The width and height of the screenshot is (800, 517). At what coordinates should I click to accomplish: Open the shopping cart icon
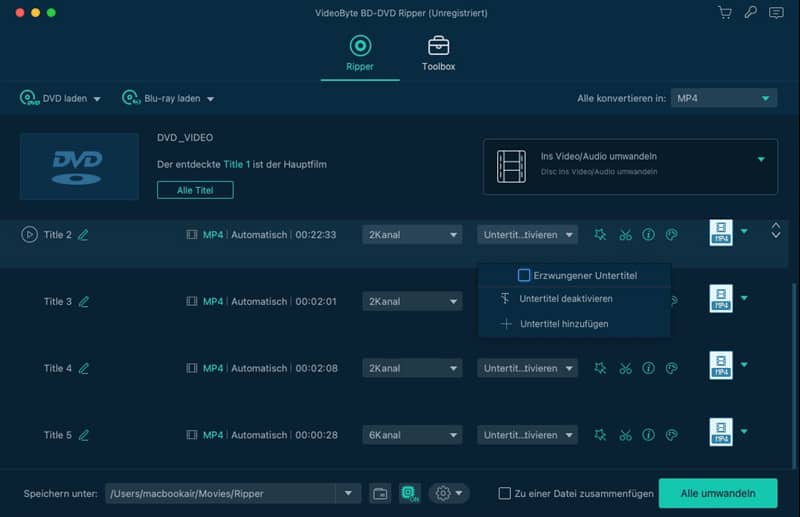(725, 13)
